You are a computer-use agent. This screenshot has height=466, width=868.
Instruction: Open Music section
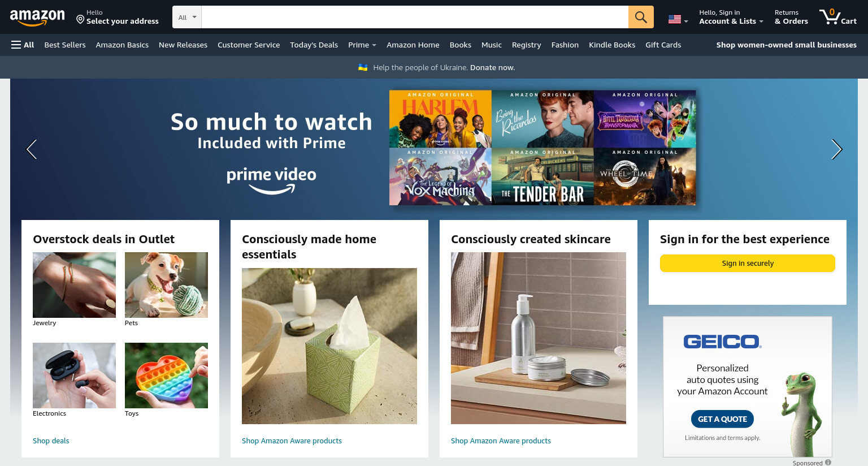tap(492, 45)
